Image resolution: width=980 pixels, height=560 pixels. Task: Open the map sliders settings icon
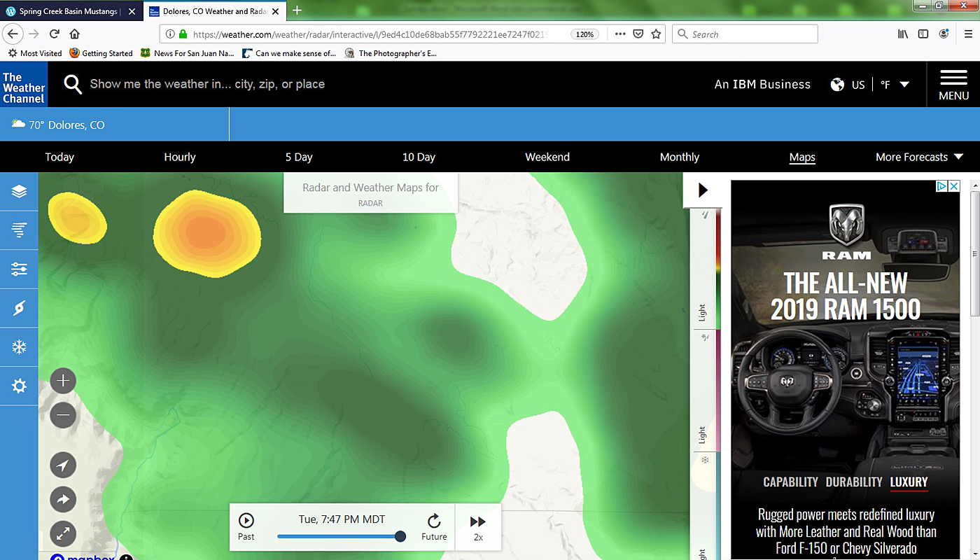[19, 269]
